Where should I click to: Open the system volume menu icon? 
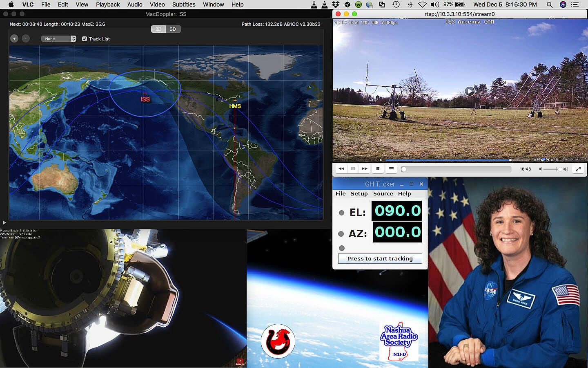[435, 4]
